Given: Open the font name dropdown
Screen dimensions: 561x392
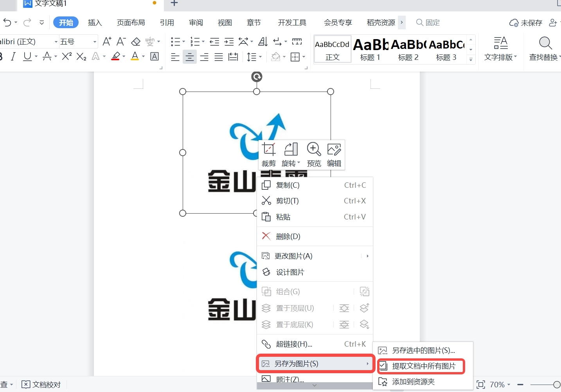Looking at the screenshot, I should tap(56, 41).
